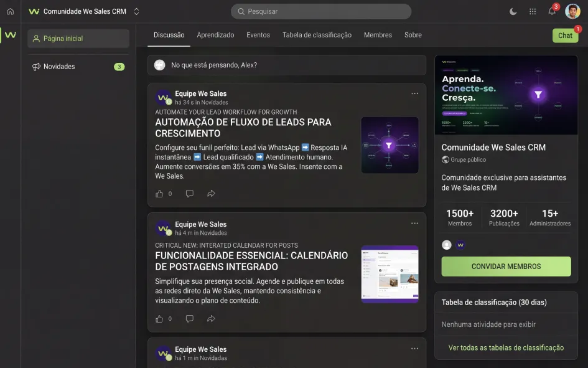Like the Automação de Fluxo de Leads post

(x=159, y=194)
